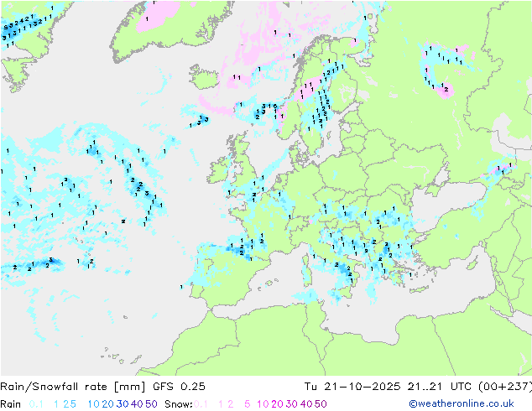The image size is (532, 411).
Task: Pick the Rain legend 10 color value
Action: tap(94, 404)
